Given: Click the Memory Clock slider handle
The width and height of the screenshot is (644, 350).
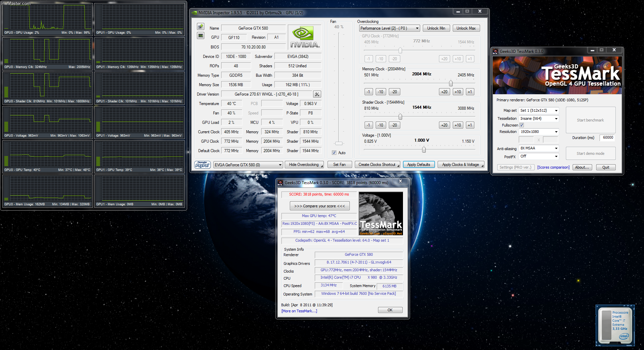Looking at the screenshot, I should 451,83.
